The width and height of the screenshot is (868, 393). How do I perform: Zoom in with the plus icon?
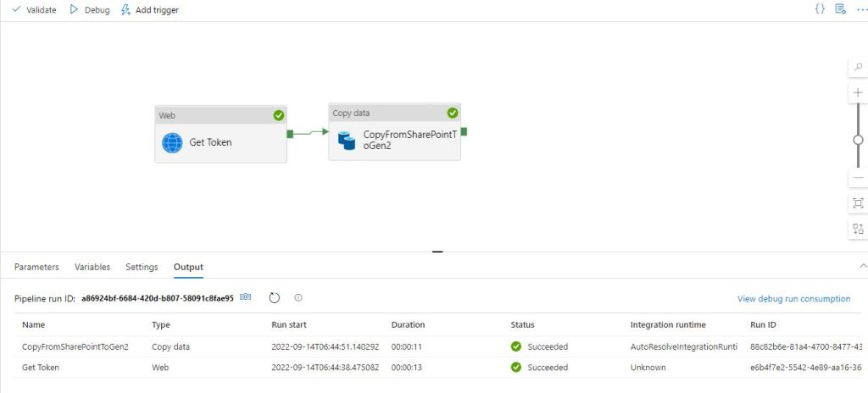click(858, 92)
